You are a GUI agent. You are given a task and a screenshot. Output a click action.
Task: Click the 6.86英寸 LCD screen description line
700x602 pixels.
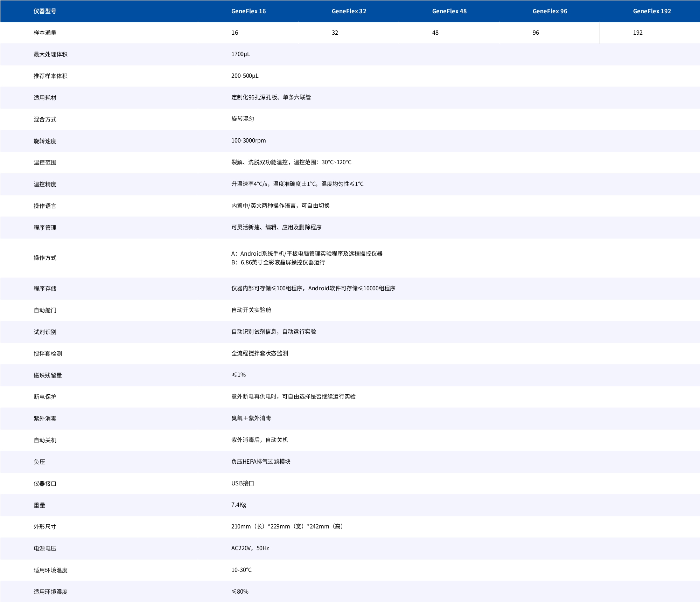pyautogui.click(x=278, y=262)
